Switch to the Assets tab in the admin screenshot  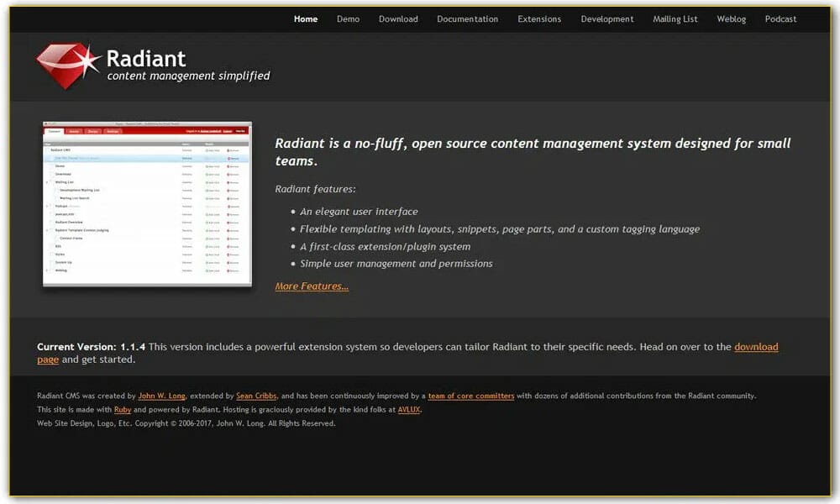75,131
